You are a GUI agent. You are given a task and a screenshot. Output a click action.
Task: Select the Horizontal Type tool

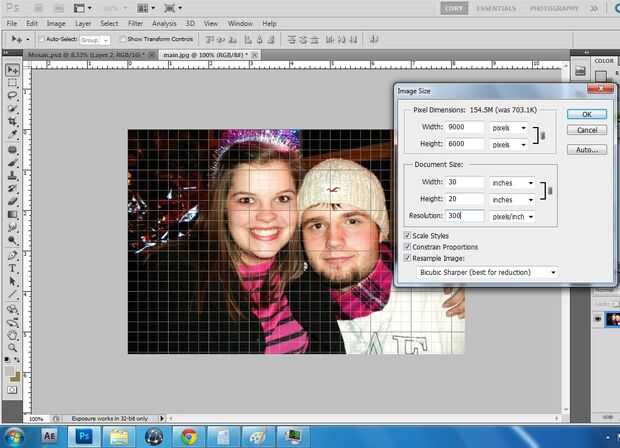(x=13, y=268)
